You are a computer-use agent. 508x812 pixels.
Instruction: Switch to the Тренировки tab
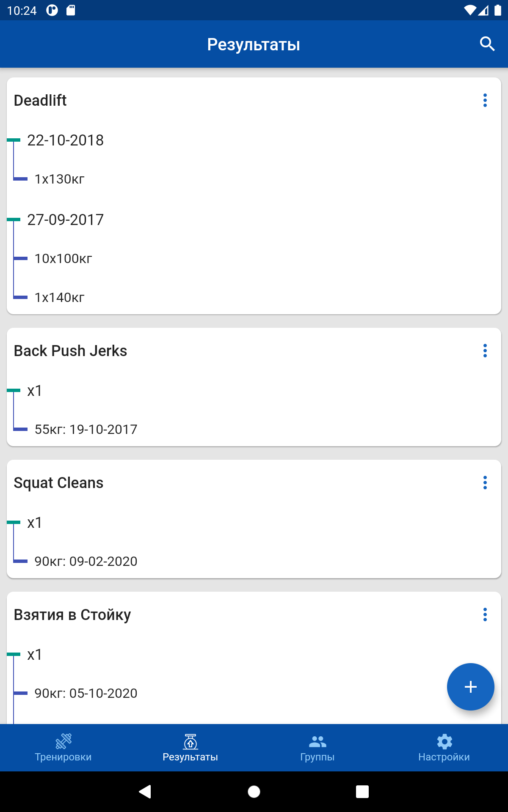tap(63, 748)
